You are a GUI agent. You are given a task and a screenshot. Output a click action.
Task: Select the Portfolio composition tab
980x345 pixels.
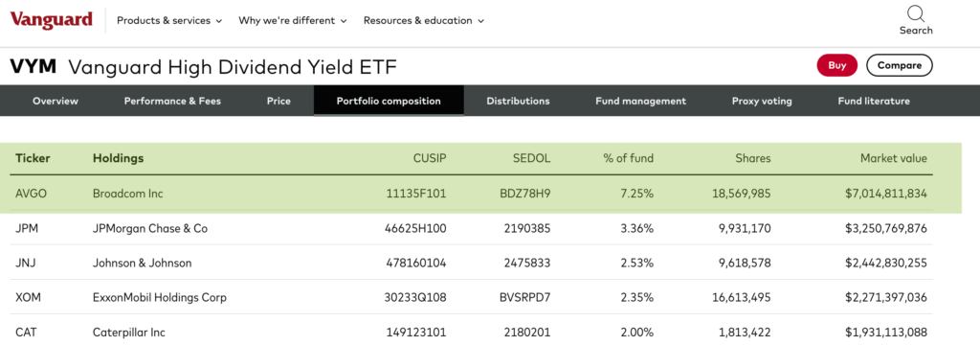[389, 101]
